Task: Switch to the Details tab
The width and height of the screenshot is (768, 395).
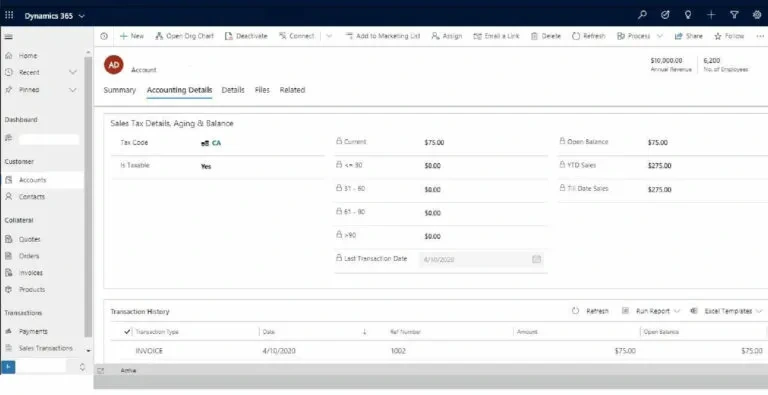Action: (x=233, y=90)
